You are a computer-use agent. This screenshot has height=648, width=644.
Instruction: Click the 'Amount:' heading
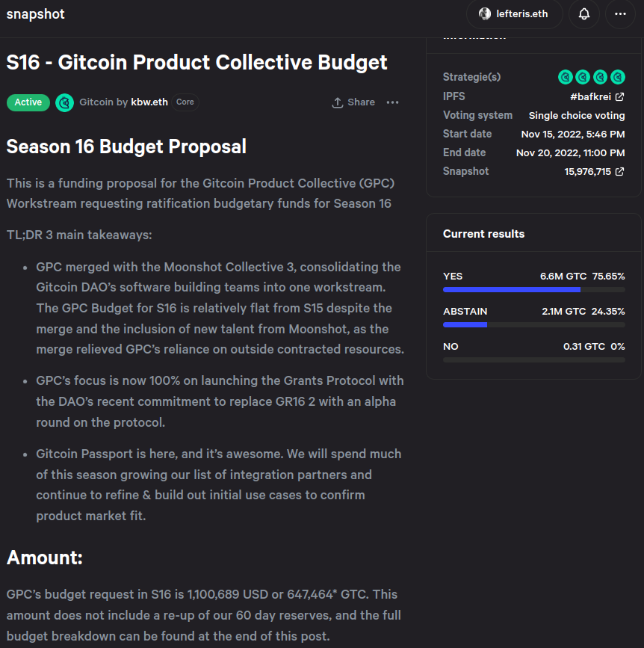click(x=45, y=558)
